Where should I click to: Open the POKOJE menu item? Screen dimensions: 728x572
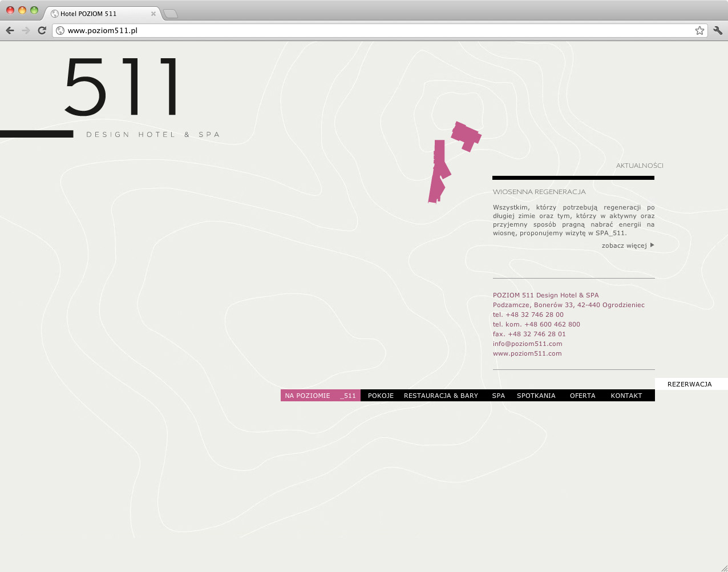pyautogui.click(x=381, y=396)
